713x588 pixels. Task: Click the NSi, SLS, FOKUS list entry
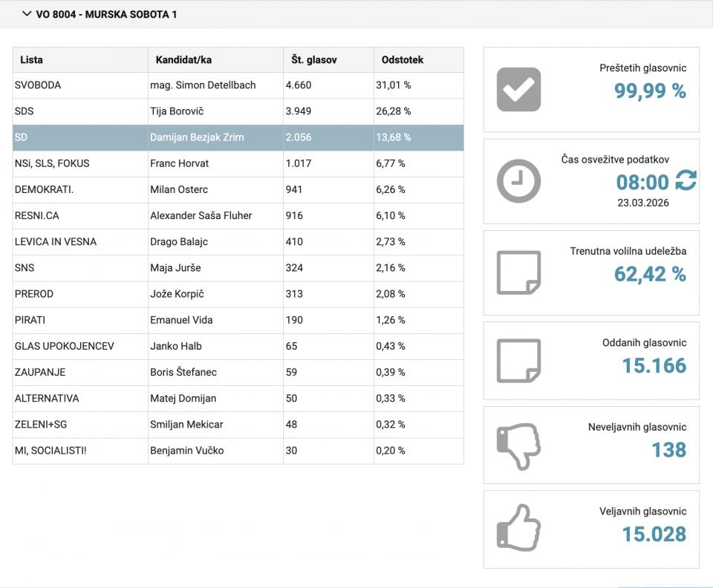pyautogui.click(x=52, y=163)
